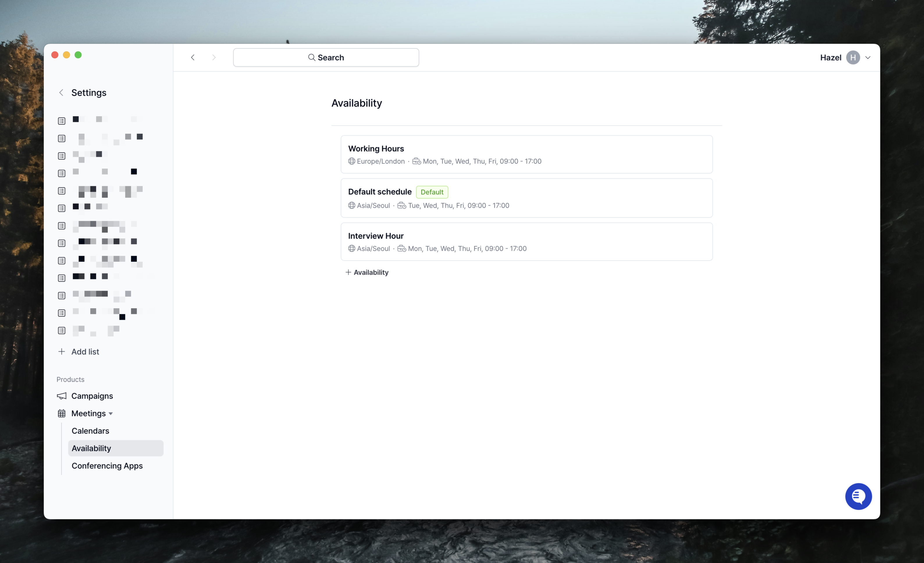Click Hazel's avatar circle
924x563 pixels.
[x=852, y=57]
